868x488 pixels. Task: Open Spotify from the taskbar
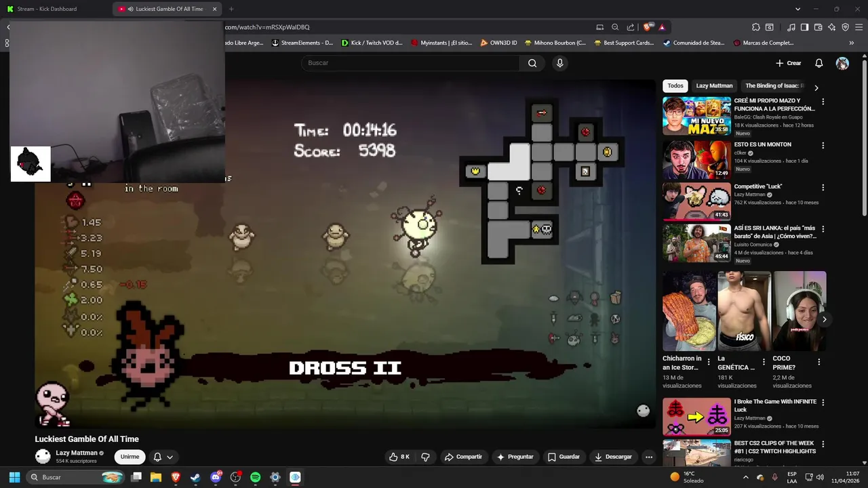tap(256, 477)
